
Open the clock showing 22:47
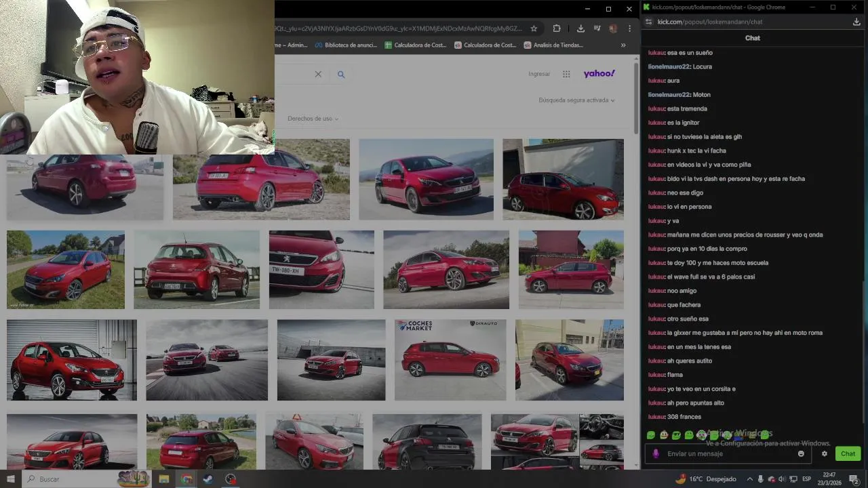coord(829,479)
